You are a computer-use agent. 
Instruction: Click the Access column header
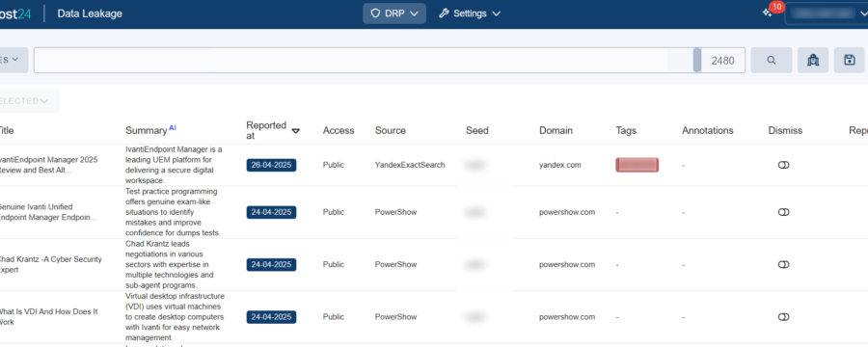(339, 131)
